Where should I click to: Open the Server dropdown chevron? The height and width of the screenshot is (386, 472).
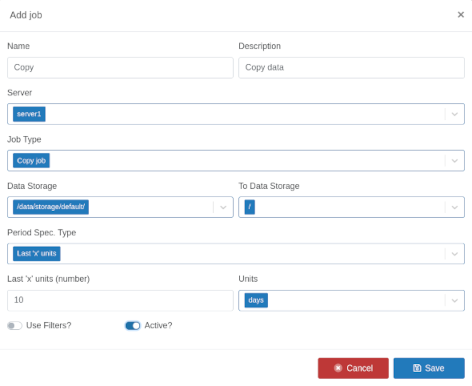(x=454, y=114)
